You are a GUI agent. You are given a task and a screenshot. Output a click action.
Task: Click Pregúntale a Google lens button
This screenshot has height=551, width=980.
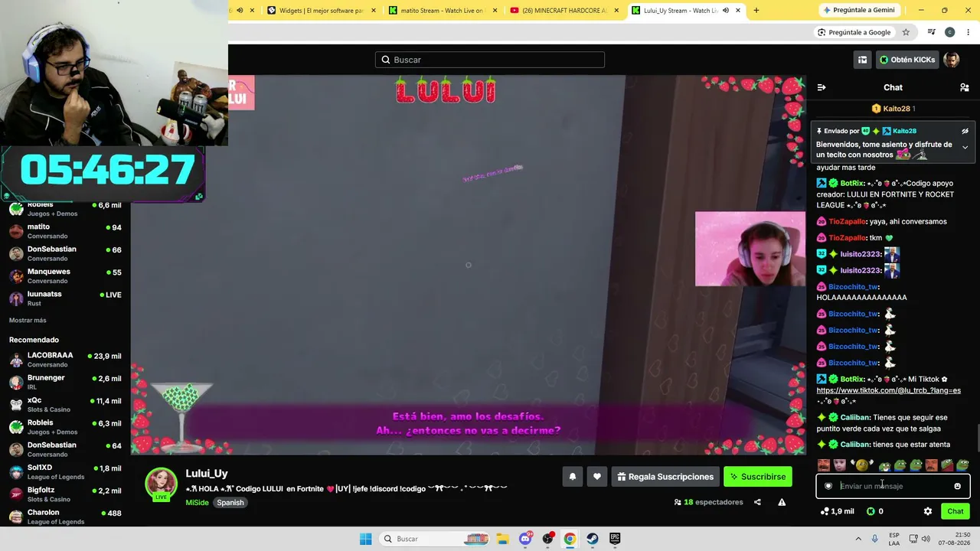point(854,32)
